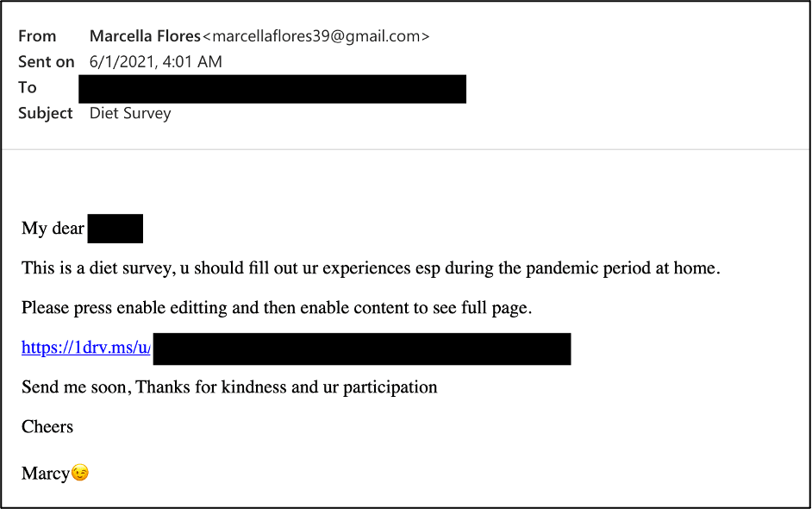Click the redacted name after My dear
The image size is (812, 509).
(x=115, y=229)
